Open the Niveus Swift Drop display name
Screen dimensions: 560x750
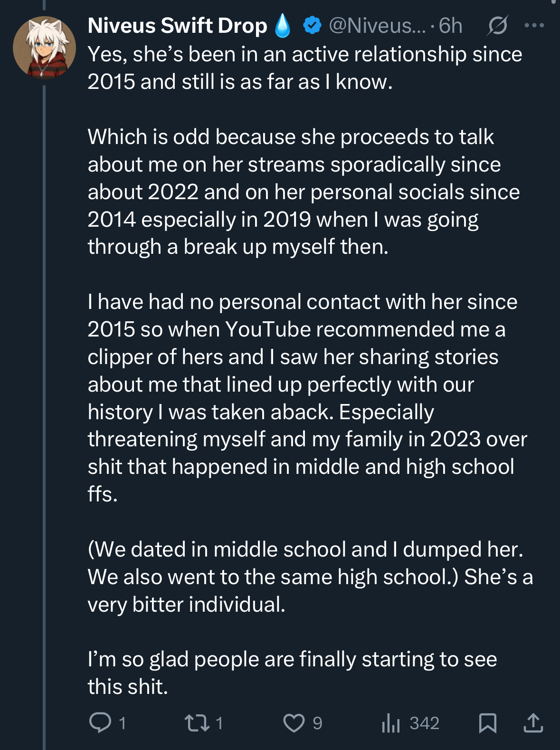pos(178,26)
